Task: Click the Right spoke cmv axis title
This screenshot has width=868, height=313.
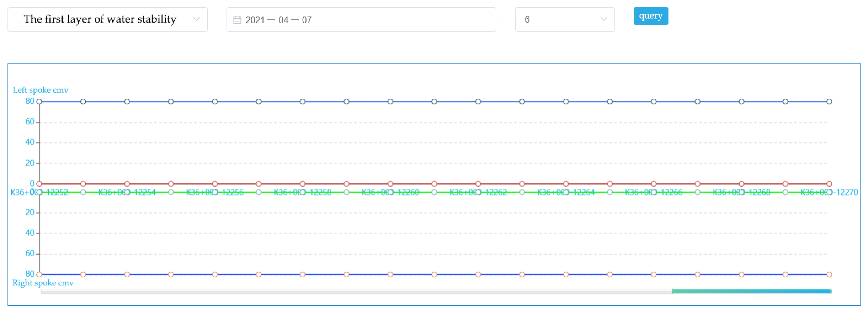Action: pos(43,283)
